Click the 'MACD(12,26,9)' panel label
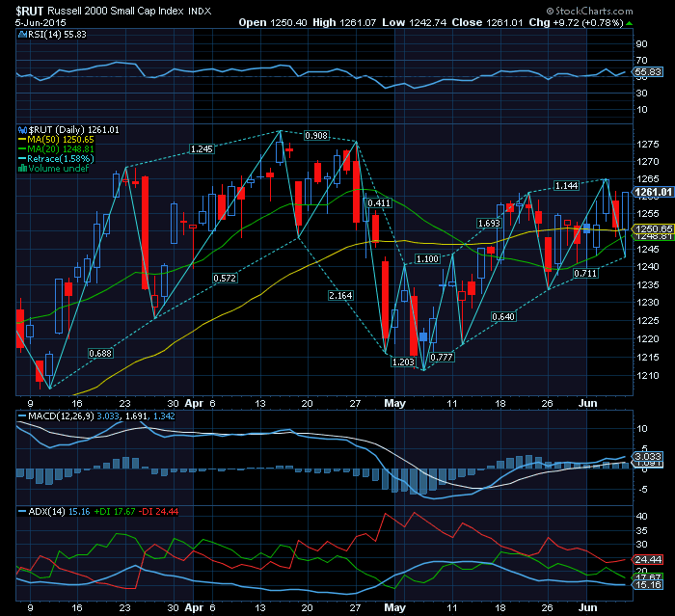This screenshot has width=675, height=616. tap(61, 416)
